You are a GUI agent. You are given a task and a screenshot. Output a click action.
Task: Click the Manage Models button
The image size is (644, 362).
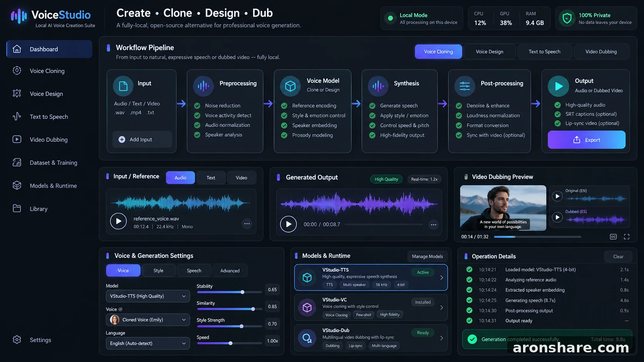pyautogui.click(x=427, y=256)
